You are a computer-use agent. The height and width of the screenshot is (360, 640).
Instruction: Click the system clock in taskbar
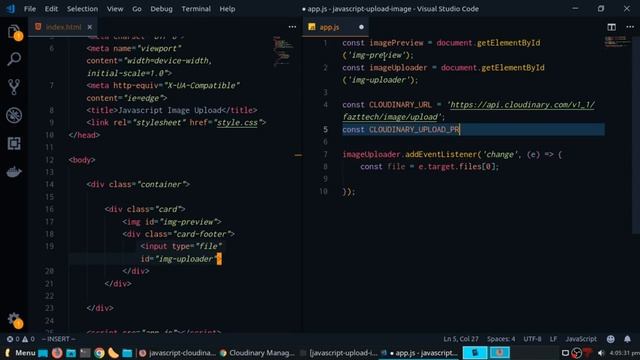624,353
